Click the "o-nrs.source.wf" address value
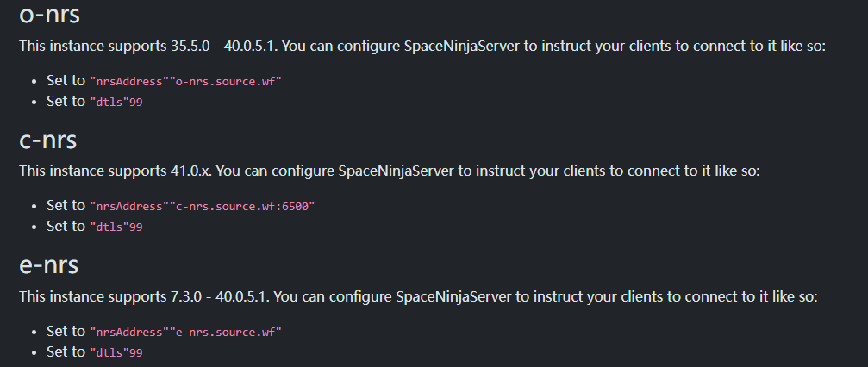The height and width of the screenshot is (367, 868). click(228, 81)
